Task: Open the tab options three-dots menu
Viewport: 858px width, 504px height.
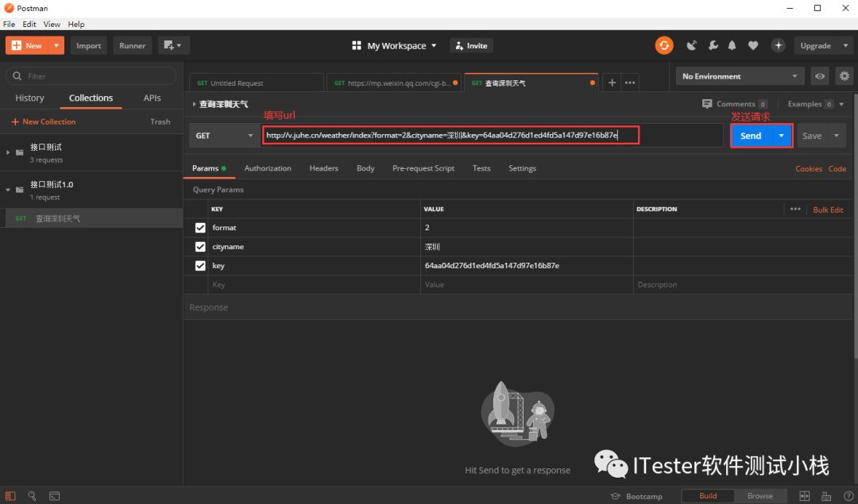Action: (630, 83)
